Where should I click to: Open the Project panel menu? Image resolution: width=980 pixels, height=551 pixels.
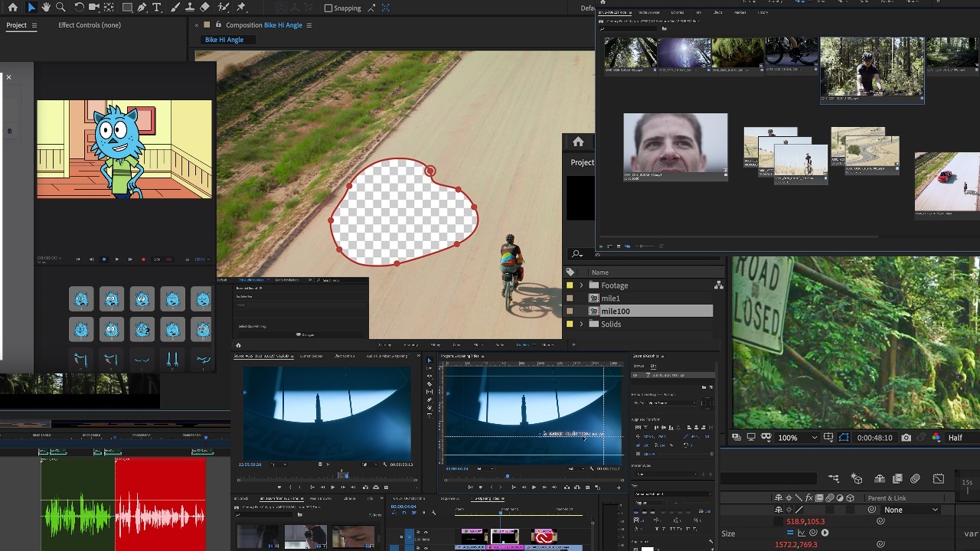click(x=33, y=25)
